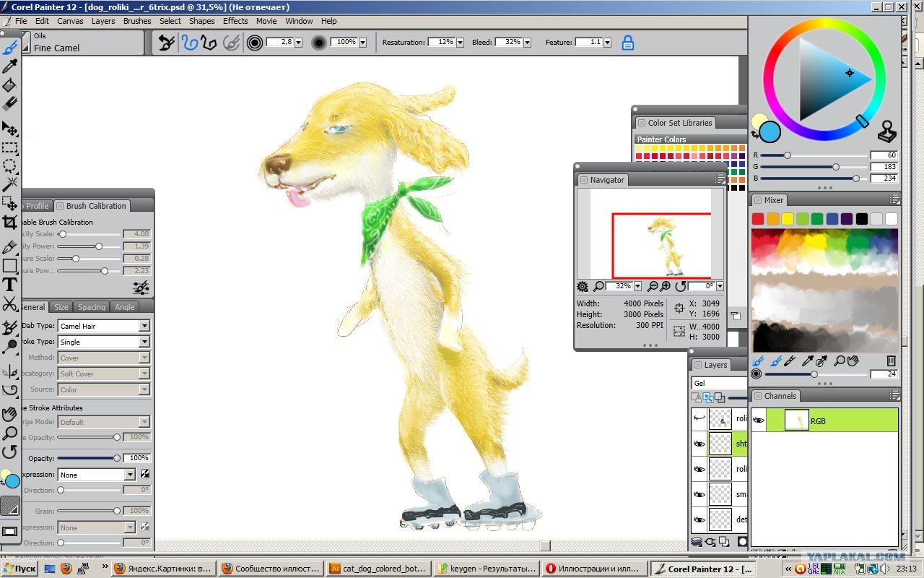Switch to the Spacing tab

(x=92, y=307)
